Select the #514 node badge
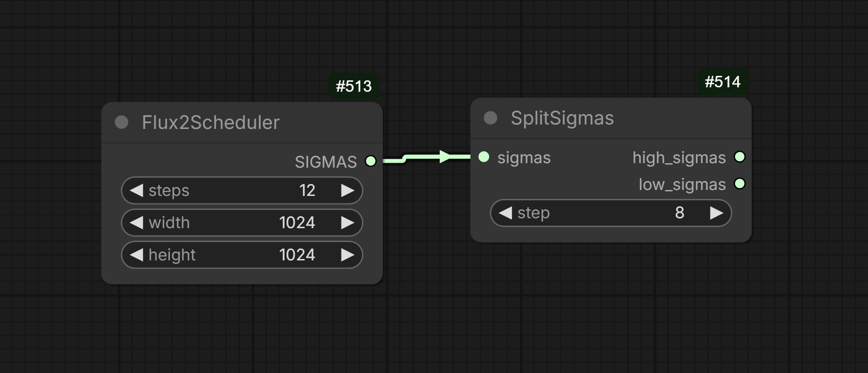 [x=723, y=82]
